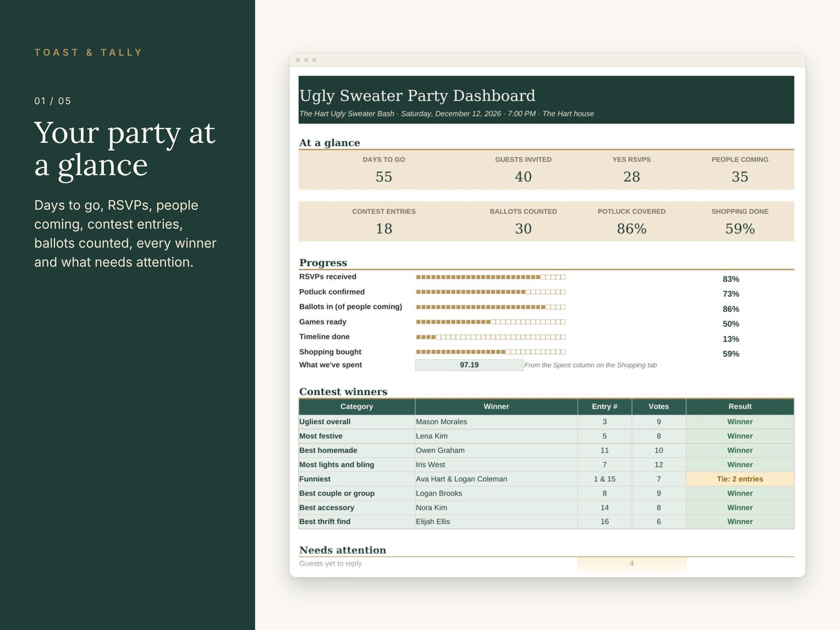The height and width of the screenshot is (630, 840).
Task: Click the Shopping Done value 59%
Action: tap(740, 229)
